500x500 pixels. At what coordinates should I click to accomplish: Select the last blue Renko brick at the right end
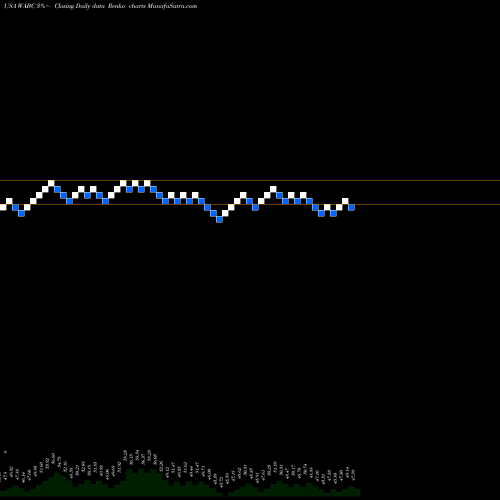[x=351, y=207]
